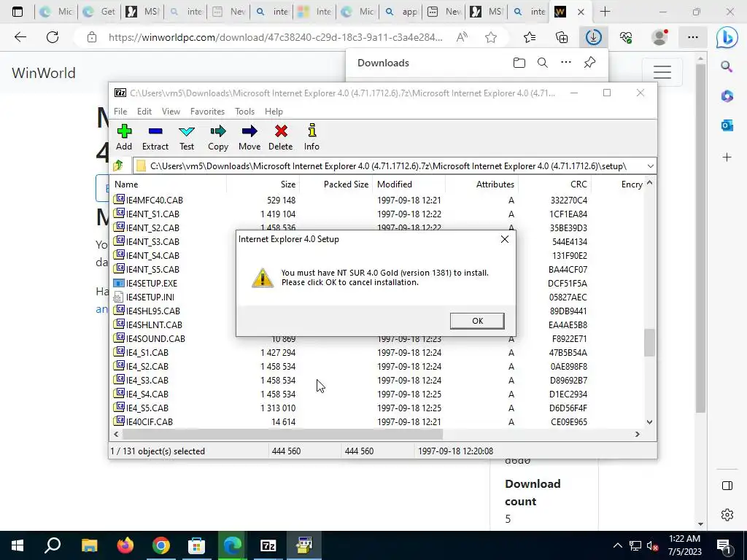This screenshot has height=560, width=747.
Task: Add a new sidebar app with plus
Action: 727,157
